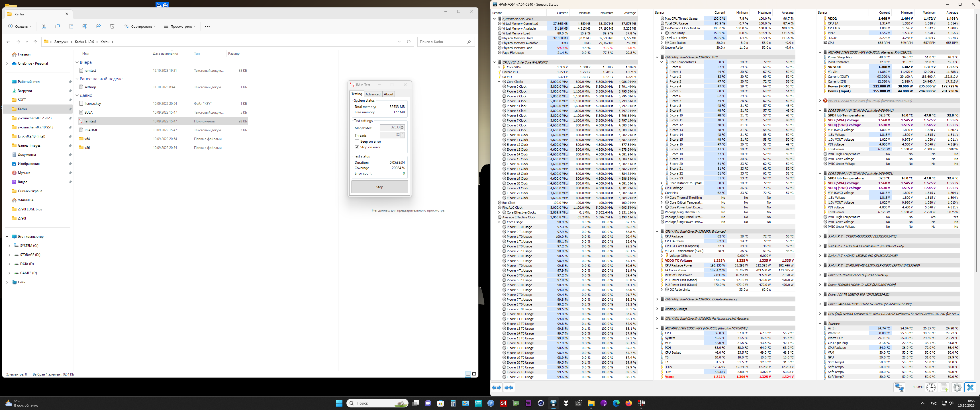Enable Beep on error checkbox
The image size is (980, 410).
click(357, 142)
